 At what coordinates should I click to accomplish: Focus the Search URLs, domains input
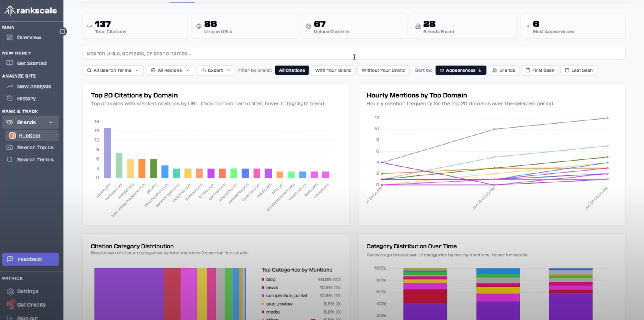pos(354,53)
